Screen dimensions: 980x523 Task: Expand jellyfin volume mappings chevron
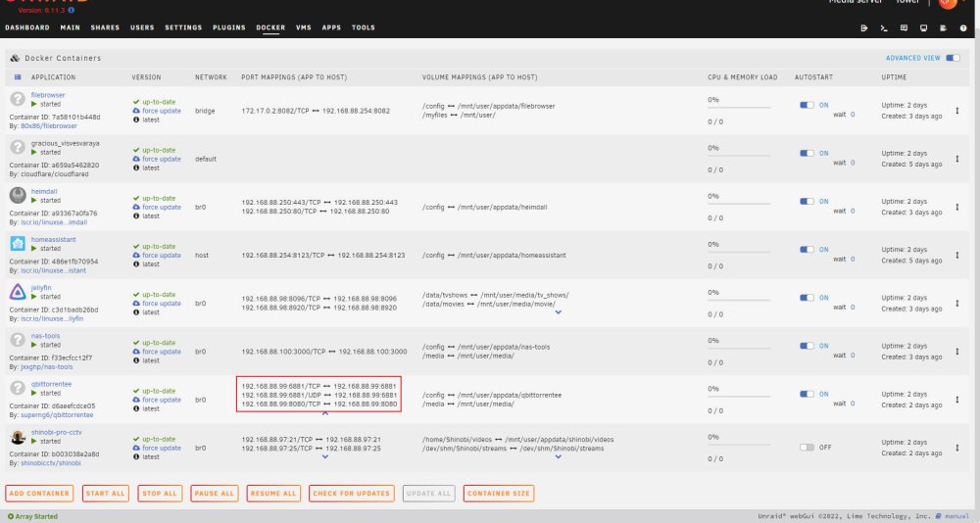(559, 311)
